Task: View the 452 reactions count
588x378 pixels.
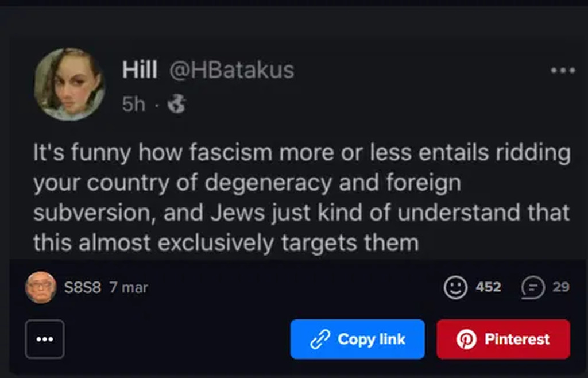Action: 488,287
